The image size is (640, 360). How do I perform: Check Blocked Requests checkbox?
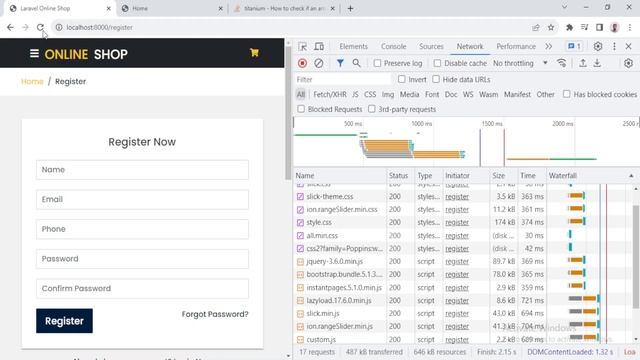tap(301, 109)
